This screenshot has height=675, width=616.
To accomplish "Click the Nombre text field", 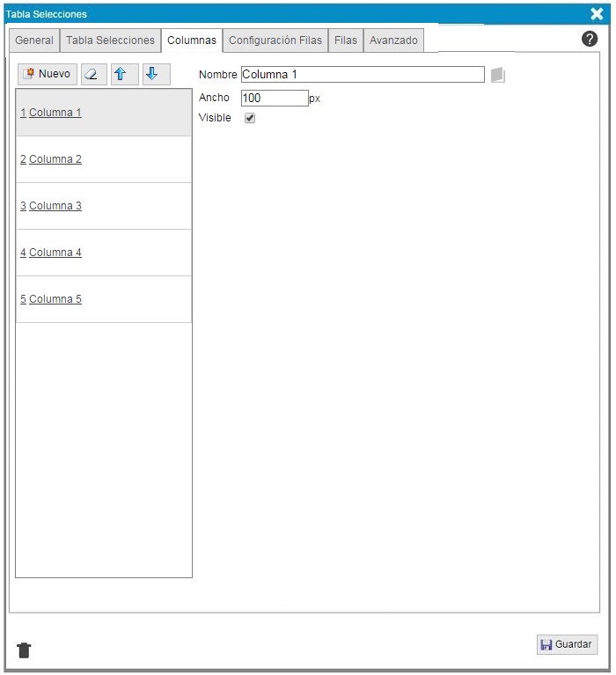I will (362, 75).
